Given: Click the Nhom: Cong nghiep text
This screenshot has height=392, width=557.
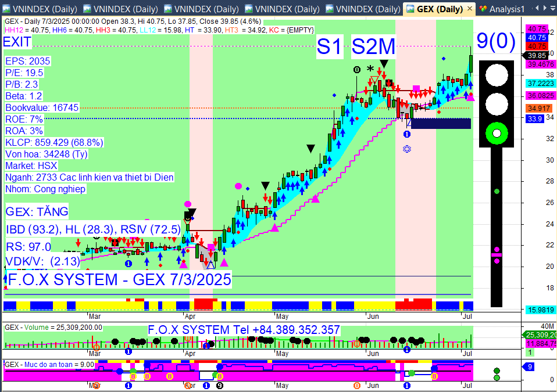Looking at the screenshot, I should (x=45, y=189).
